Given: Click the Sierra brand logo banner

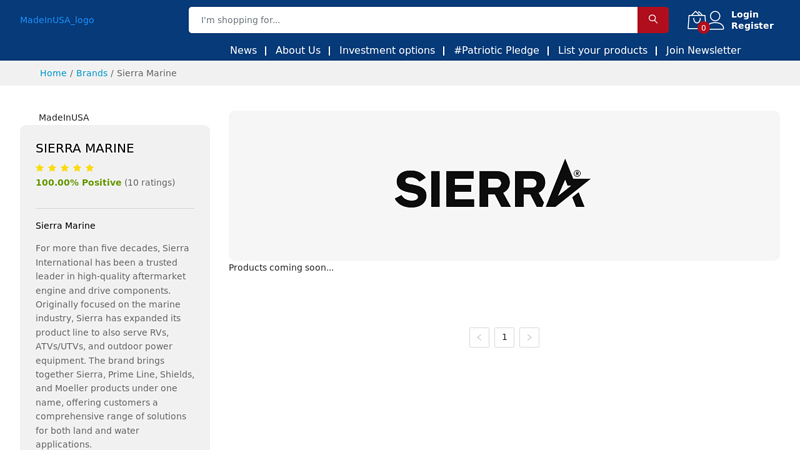Looking at the screenshot, I should point(504,186).
